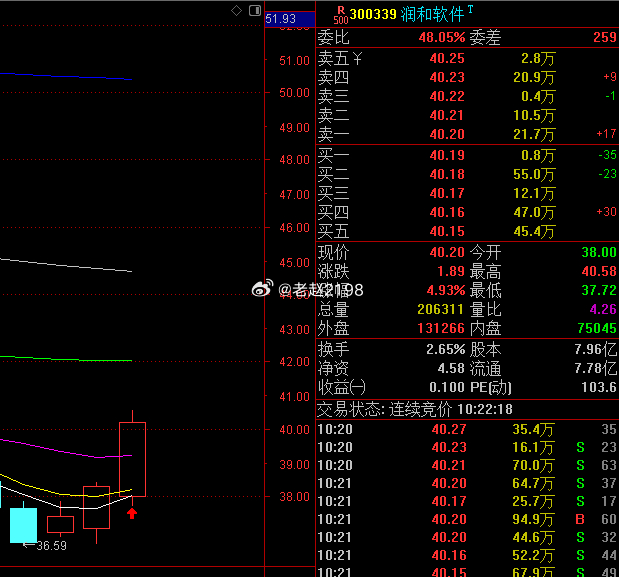
Task: Click the latest tall red candlestick
Action: (132, 459)
